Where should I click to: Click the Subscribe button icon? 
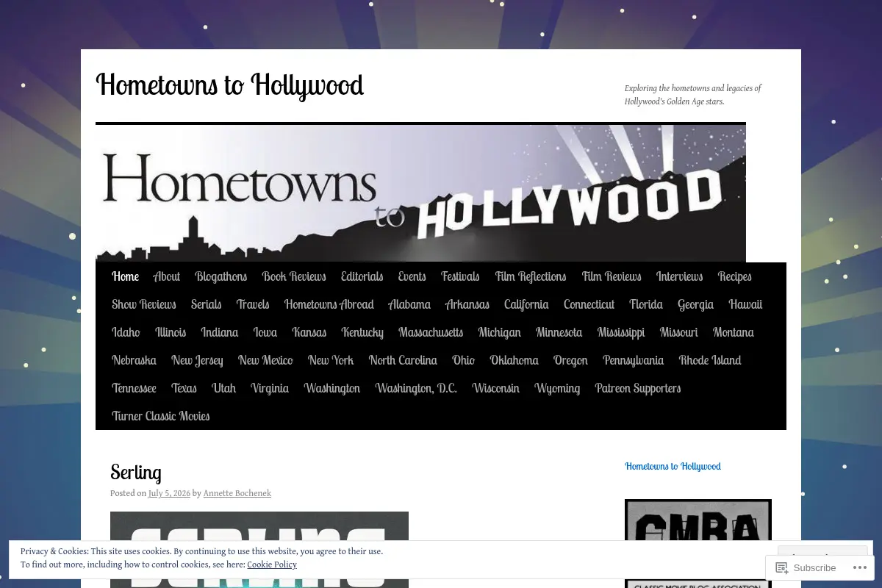[782, 567]
